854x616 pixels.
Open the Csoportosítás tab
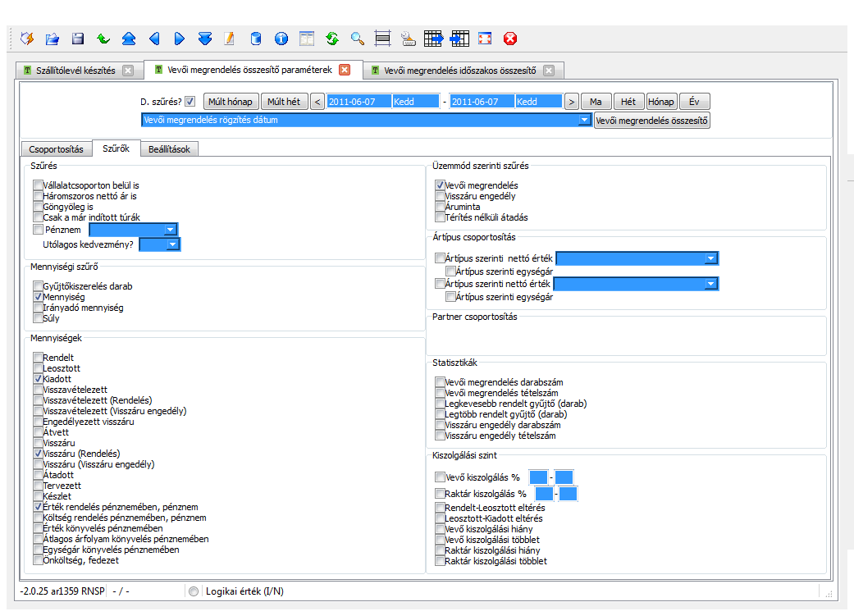56,149
